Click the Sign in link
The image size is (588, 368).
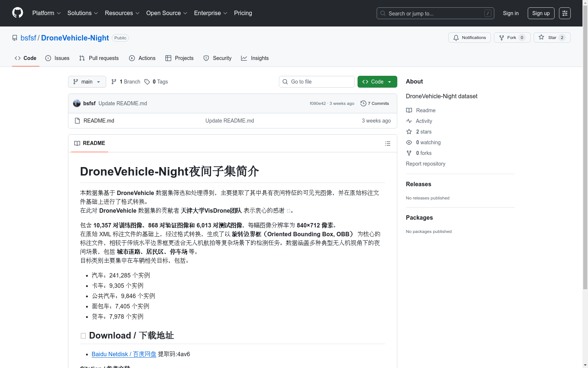tap(511, 13)
